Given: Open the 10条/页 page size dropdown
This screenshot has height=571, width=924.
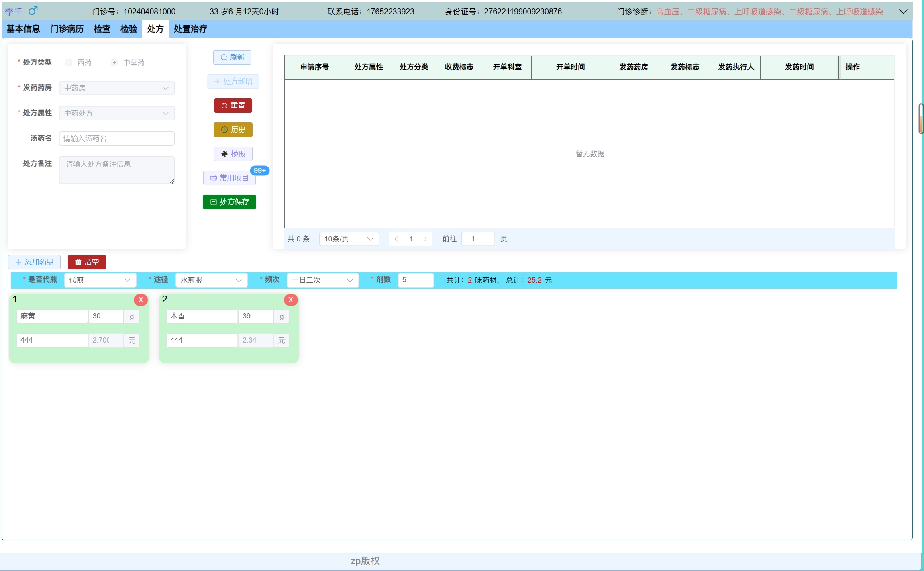Looking at the screenshot, I should pos(349,239).
